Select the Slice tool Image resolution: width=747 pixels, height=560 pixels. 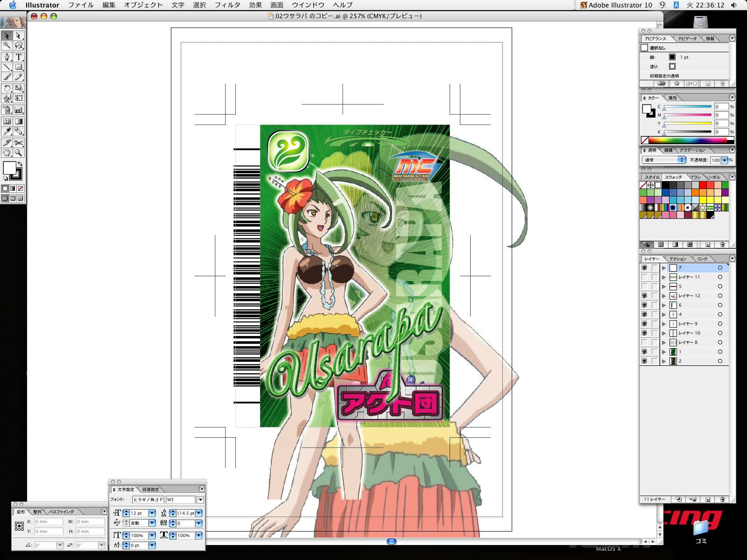pos(7,143)
